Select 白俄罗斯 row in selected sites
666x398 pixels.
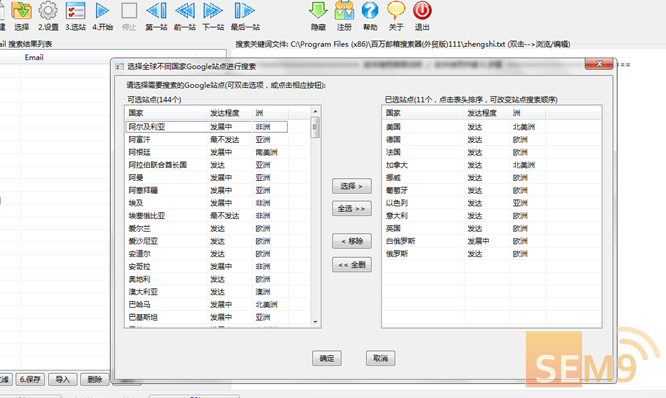(x=464, y=241)
